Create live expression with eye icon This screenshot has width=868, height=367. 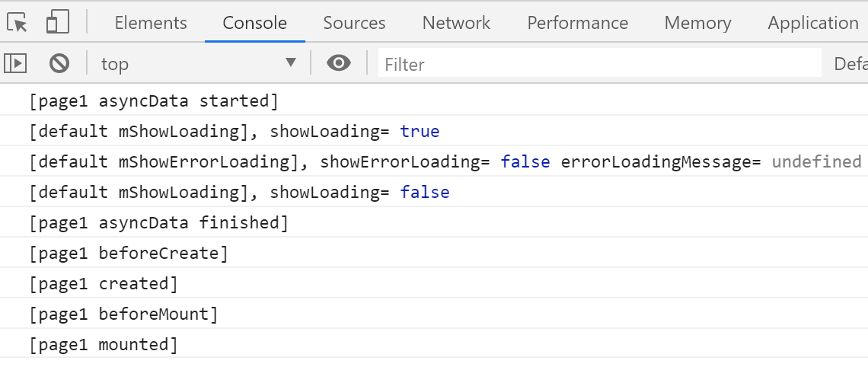339,63
